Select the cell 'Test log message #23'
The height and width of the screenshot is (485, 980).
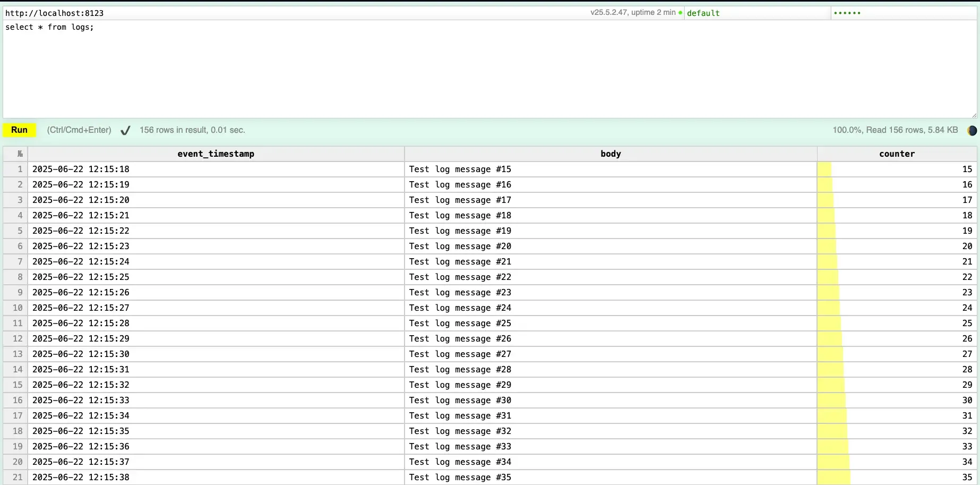(x=611, y=292)
